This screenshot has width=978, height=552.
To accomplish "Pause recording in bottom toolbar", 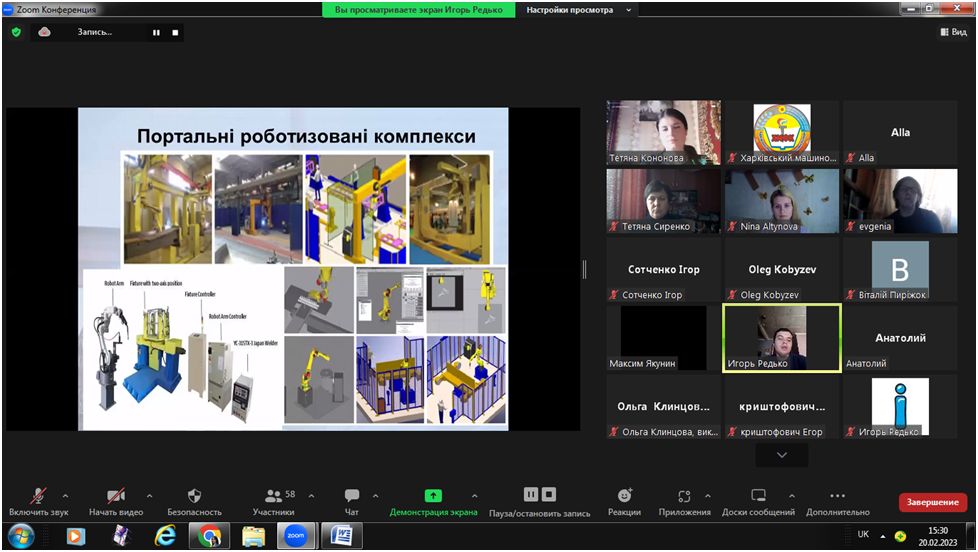I will 531,495.
